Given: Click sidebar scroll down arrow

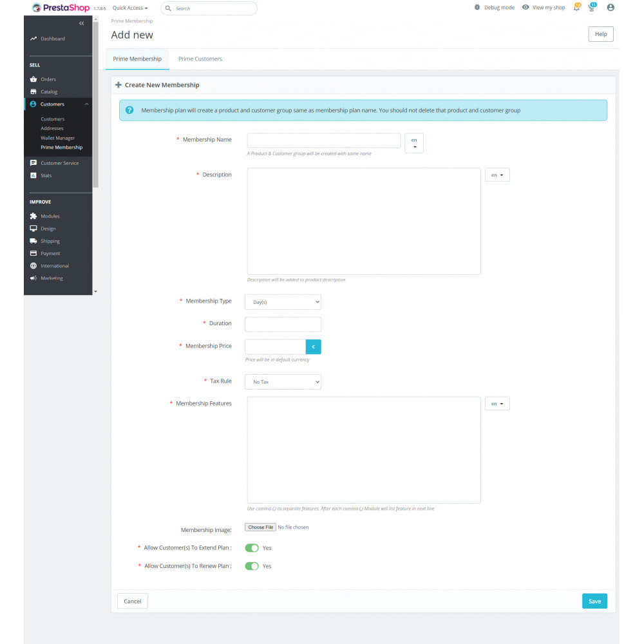Looking at the screenshot, I should pyautogui.click(x=96, y=292).
